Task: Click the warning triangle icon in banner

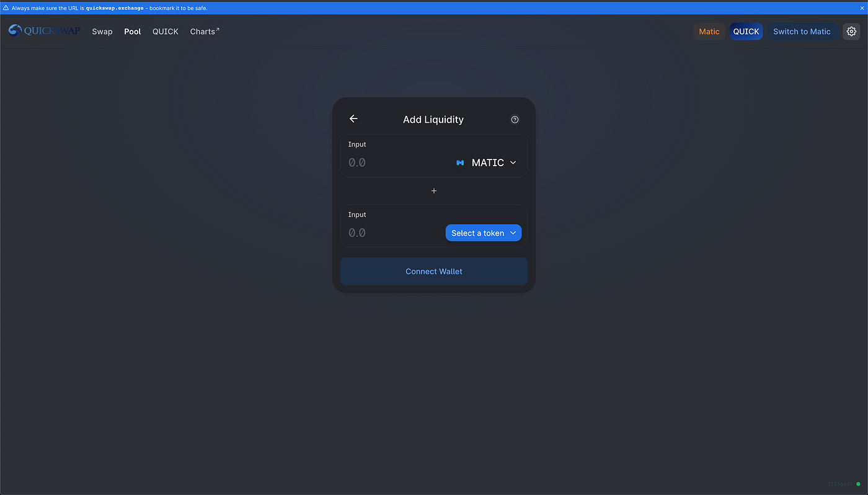Action: (x=6, y=8)
